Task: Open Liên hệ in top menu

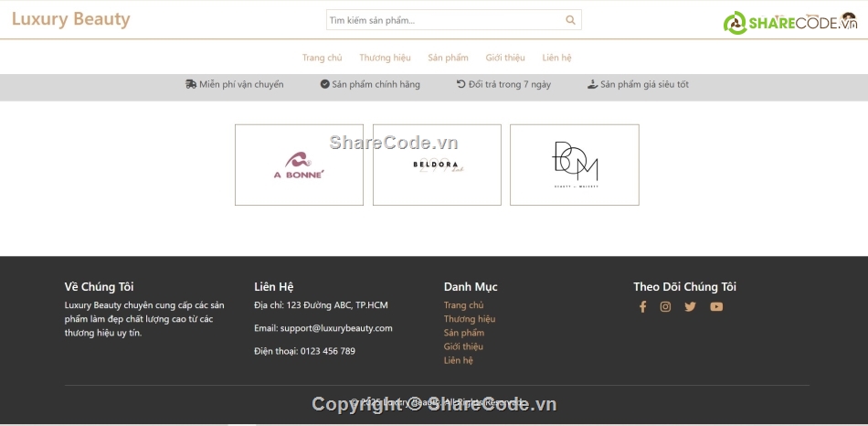Action: (557, 58)
